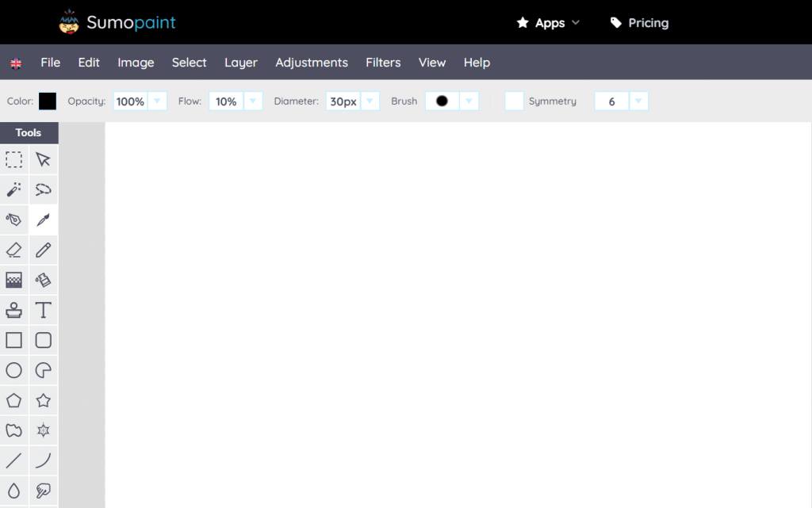Image resolution: width=812 pixels, height=508 pixels.
Task: Select the Gradient tool
Action: pyautogui.click(x=14, y=280)
